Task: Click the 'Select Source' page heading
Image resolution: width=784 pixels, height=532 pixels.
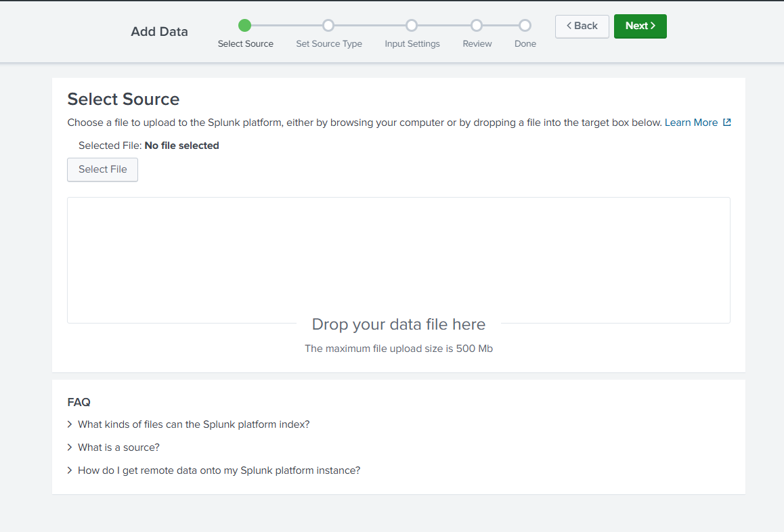Action: point(123,99)
